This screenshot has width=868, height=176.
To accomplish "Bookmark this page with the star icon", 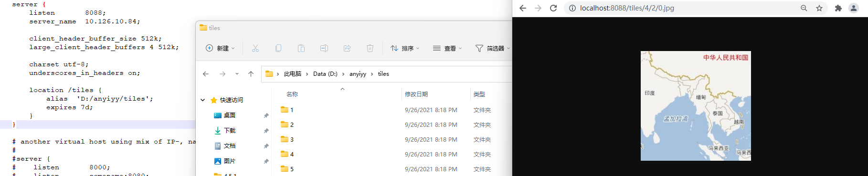I will [819, 8].
